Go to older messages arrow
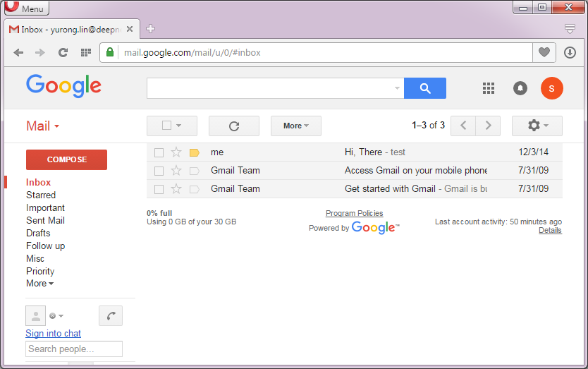The height and width of the screenshot is (369, 588). click(488, 126)
